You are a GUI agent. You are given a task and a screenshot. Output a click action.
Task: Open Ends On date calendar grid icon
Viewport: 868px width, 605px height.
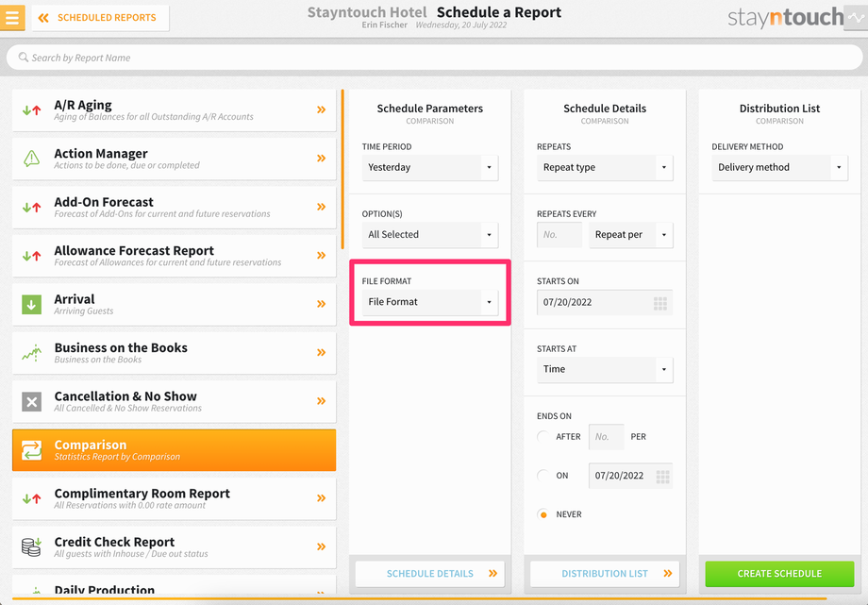tap(662, 477)
